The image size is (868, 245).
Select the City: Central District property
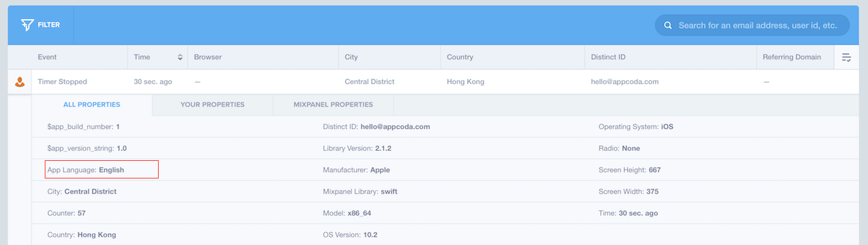click(x=82, y=191)
